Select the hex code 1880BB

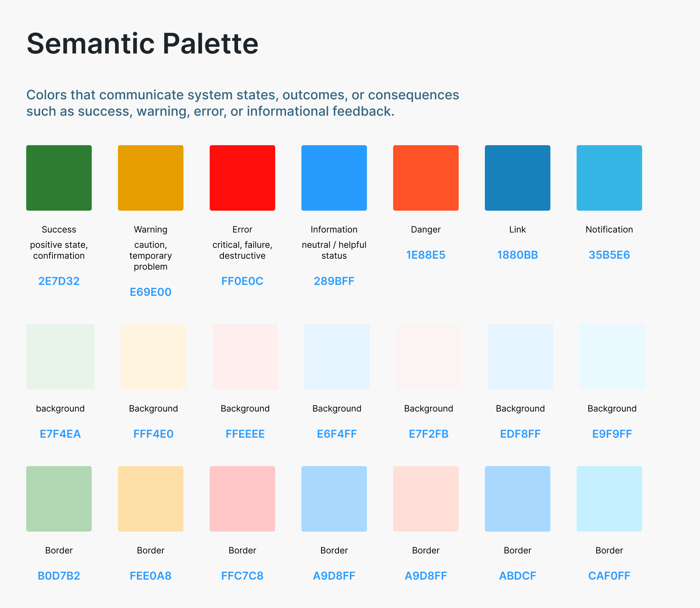click(518, 255)
